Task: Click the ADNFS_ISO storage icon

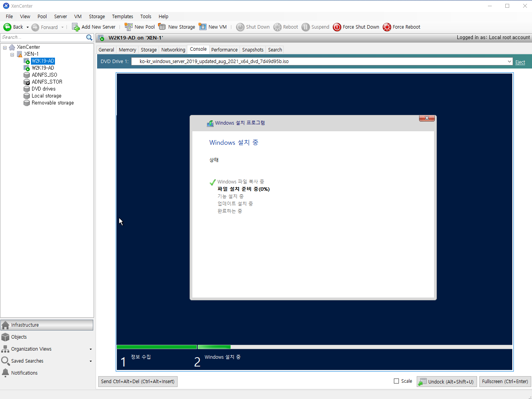Action: (x=27, y=75)
